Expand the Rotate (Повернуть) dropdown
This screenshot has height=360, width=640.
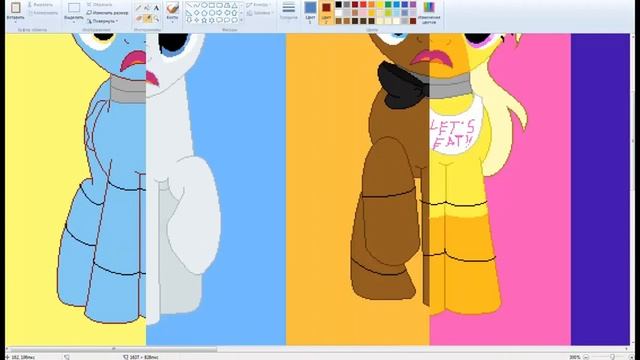[x=103, y=21]
